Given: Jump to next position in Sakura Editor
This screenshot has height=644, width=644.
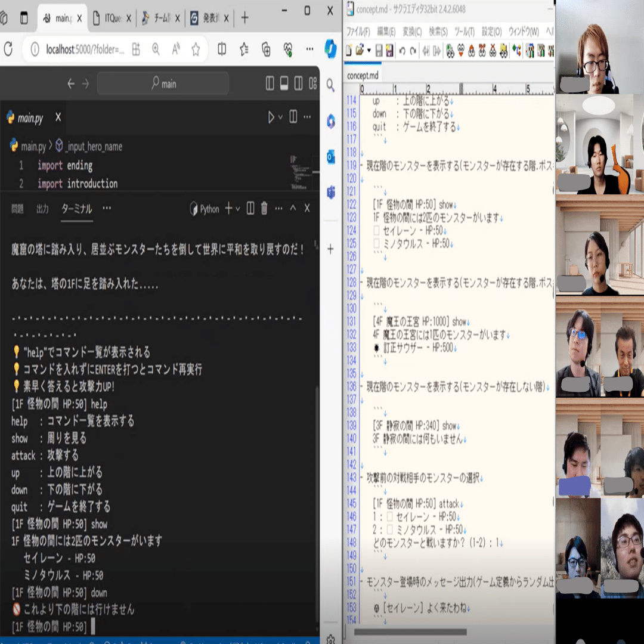Looking at the screenshot, I should (x=437, y=51).
